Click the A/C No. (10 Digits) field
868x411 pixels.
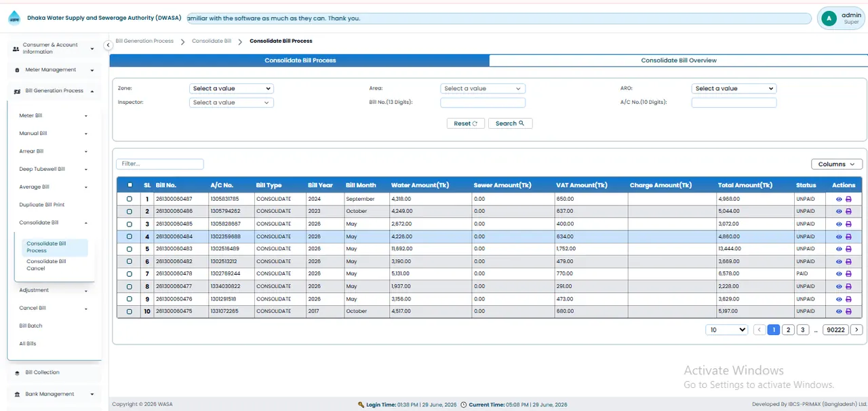point(734,103)
